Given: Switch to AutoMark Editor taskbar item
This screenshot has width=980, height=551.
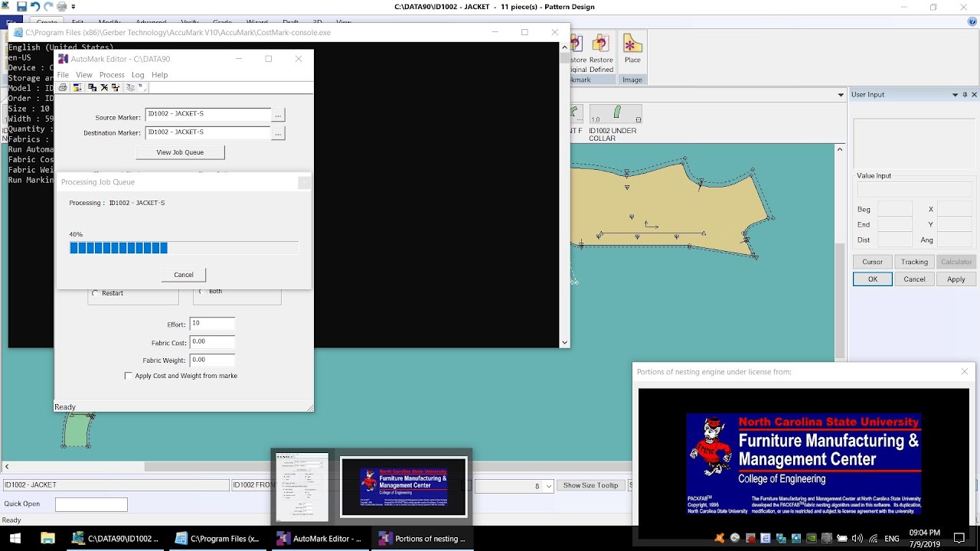Looking at the screenshot, I should click(320, 539).
